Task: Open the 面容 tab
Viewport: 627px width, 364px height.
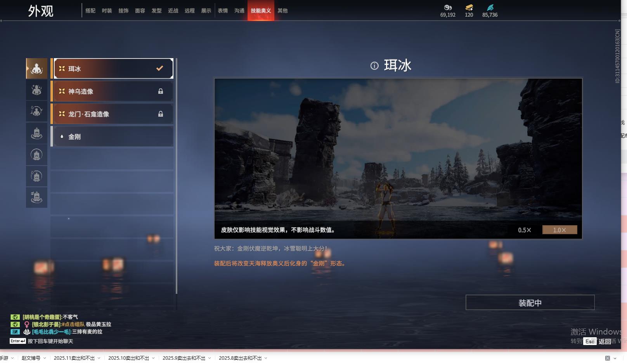Action: [x=140, y=11]
